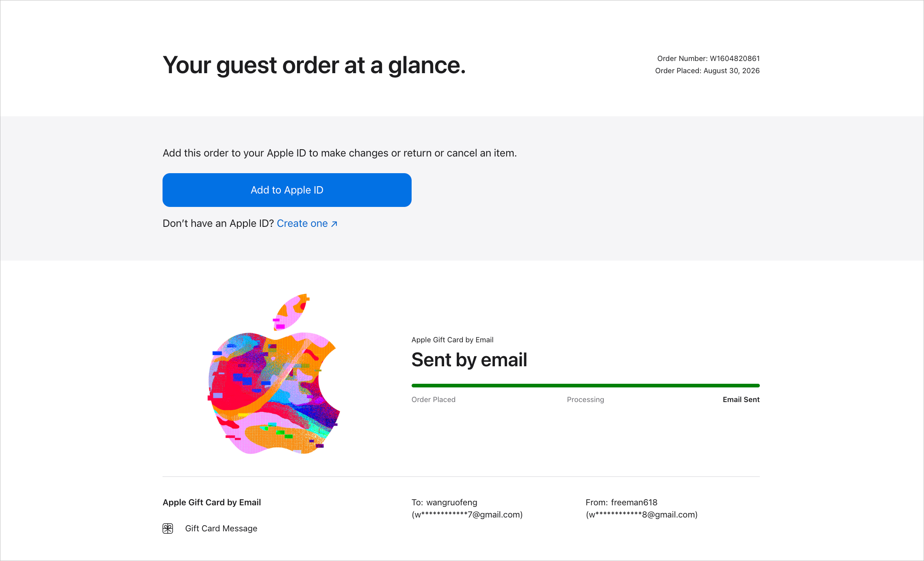Click the Order Number W1604820861 text
924x561 pixels.
[708, 59]
